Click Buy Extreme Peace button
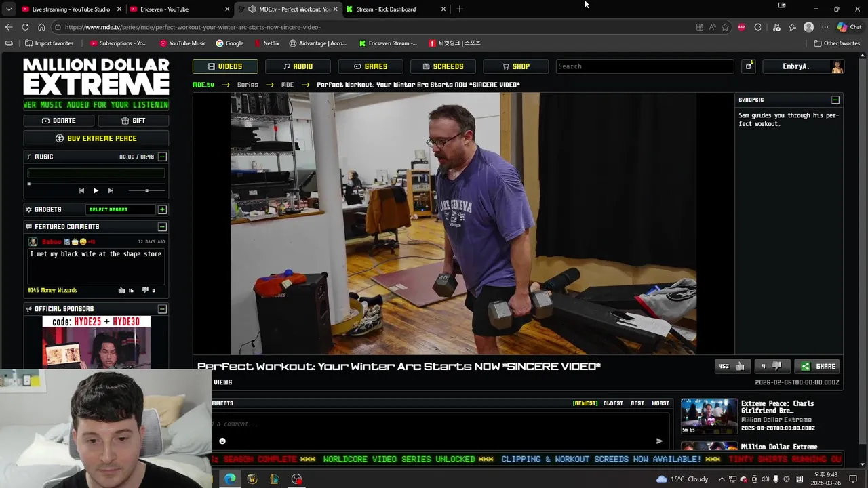Screen dimensions: 868x488 [96, 138]
